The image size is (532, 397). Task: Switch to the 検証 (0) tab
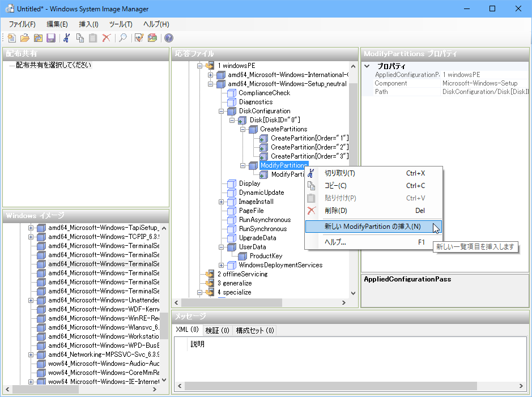tap(218, 331)
